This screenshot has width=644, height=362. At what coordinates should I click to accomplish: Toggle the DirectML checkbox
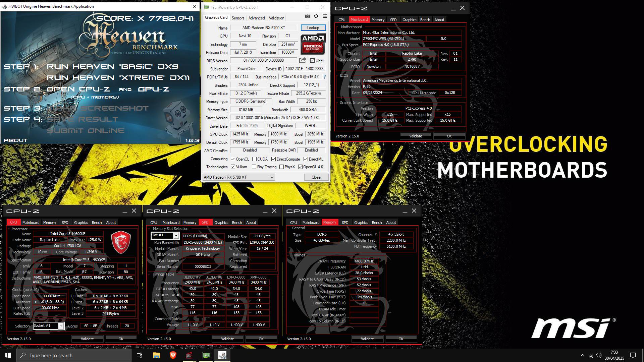coord(306,159)
